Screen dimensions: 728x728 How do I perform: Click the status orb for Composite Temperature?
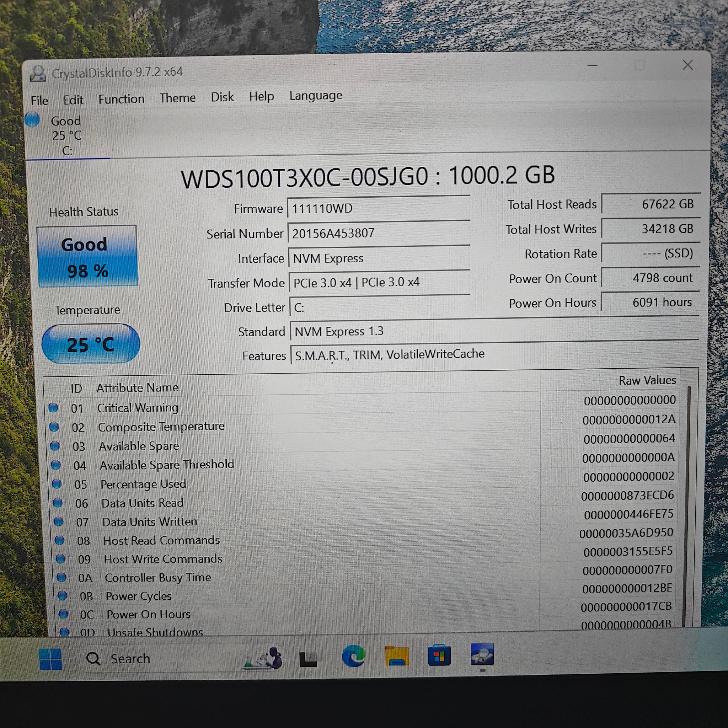(x=54, y=427)
